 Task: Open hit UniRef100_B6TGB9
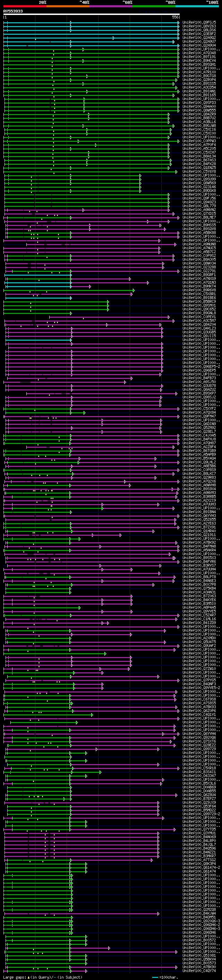click(x=199, y=451)
